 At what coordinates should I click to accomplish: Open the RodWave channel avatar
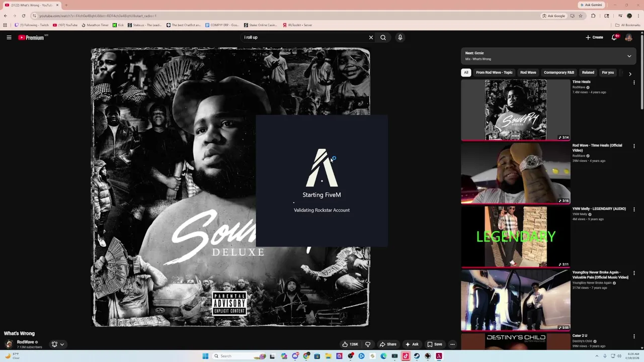pos(9,344)
